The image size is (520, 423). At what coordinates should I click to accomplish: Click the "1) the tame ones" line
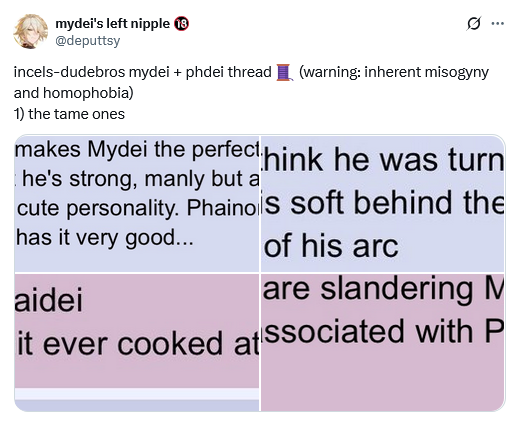click(69, 114)
